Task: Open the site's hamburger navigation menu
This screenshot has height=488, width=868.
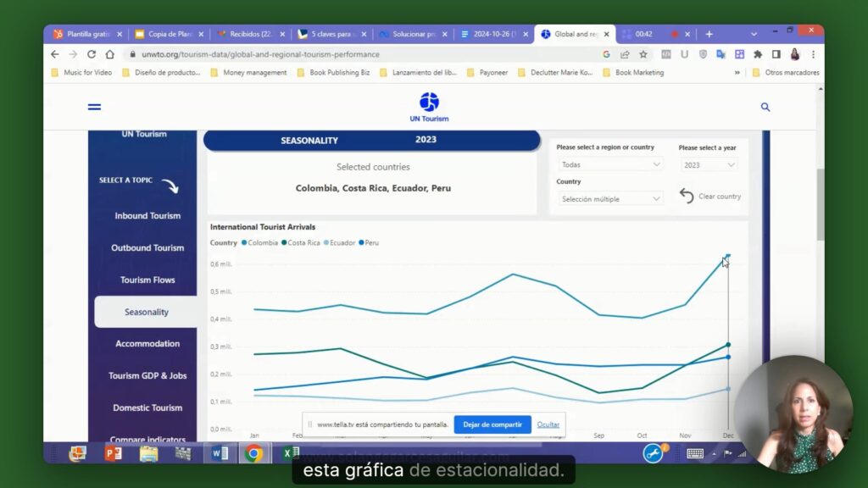Action: pos(94,107)
